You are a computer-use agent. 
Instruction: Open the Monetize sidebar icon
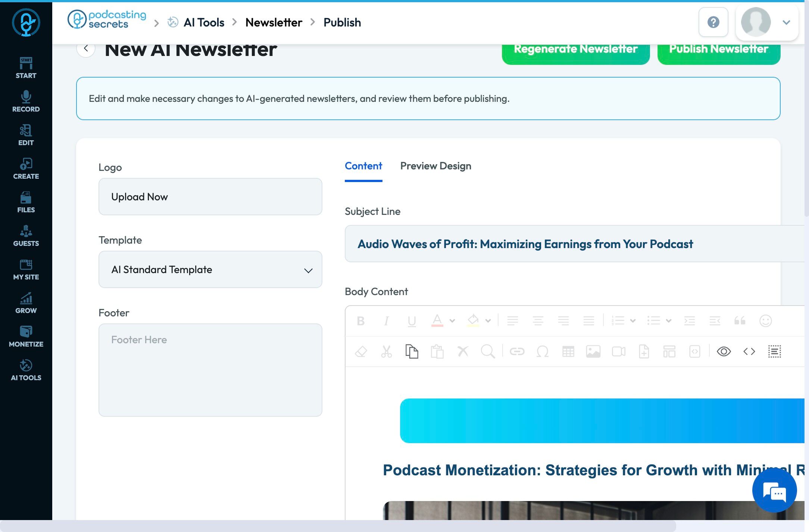pyautogui.click(x=26, y=336)
